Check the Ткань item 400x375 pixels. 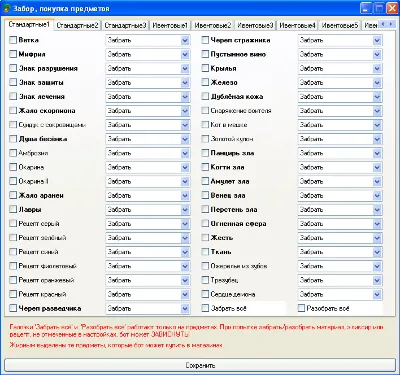(205, 252)
